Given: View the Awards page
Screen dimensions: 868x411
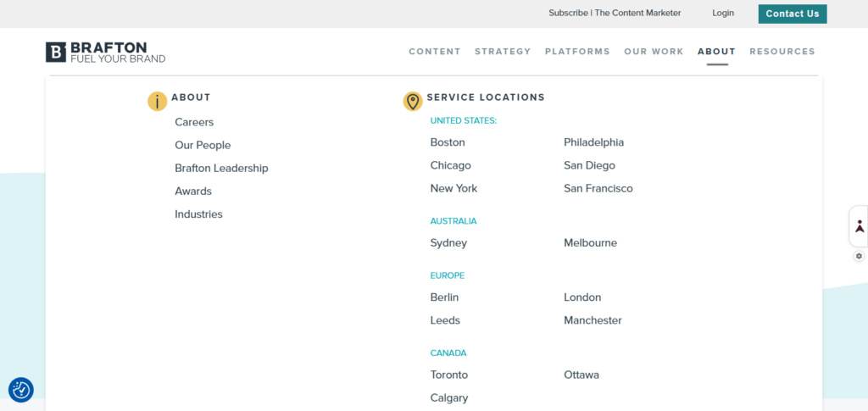Looking at the screenshot, I should [193, 192].
